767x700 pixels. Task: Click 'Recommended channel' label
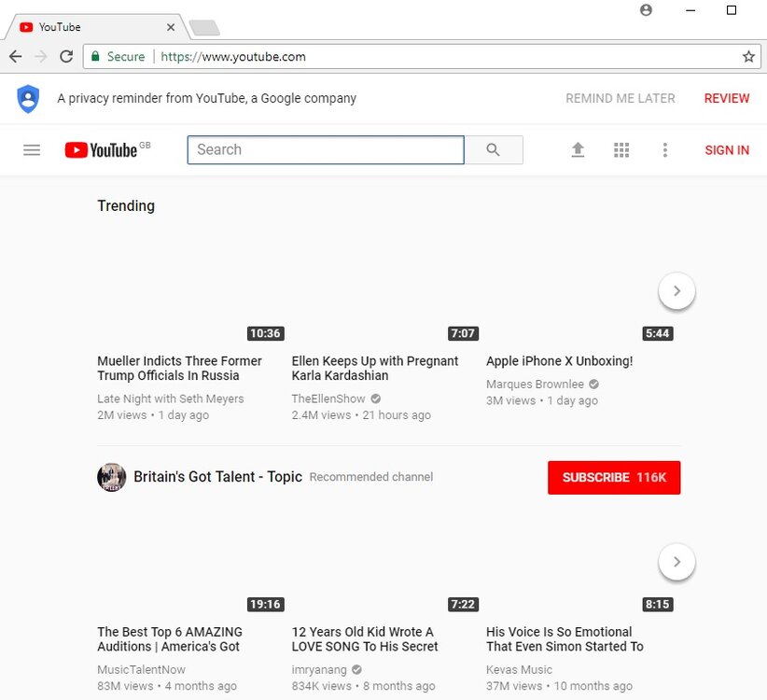coord(371,477)
